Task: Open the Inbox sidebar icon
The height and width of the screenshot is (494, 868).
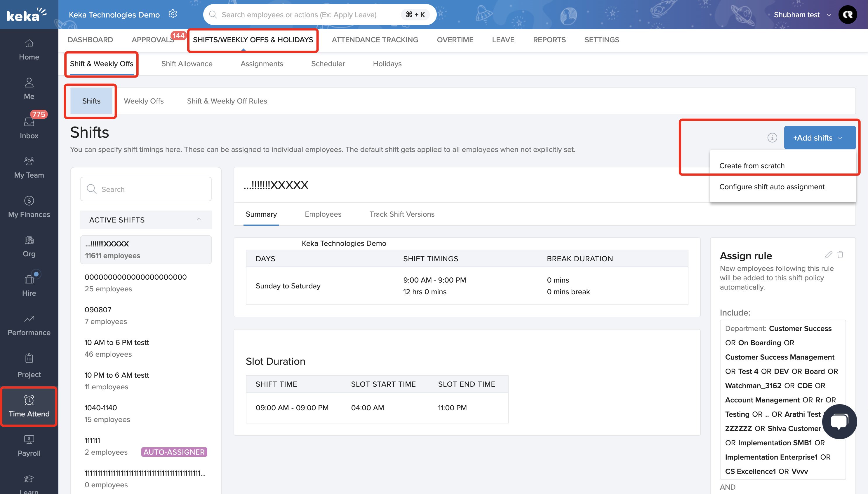Action: pos(29,122)
